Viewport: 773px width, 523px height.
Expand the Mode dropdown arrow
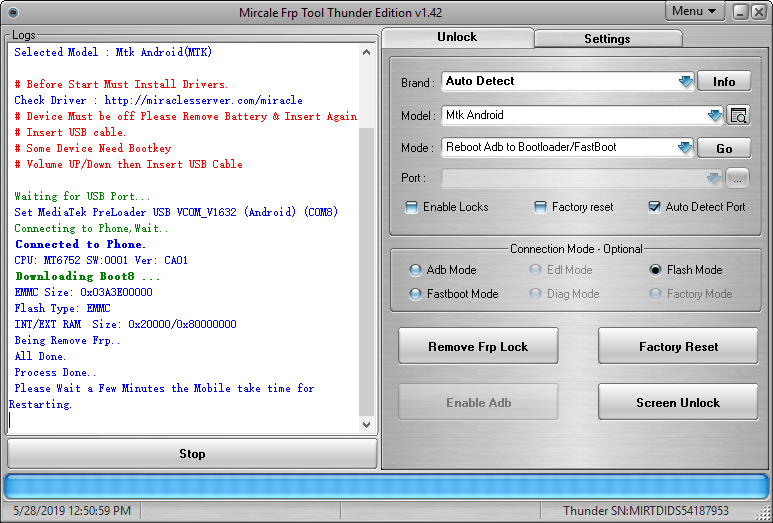(x=684, y=147)
